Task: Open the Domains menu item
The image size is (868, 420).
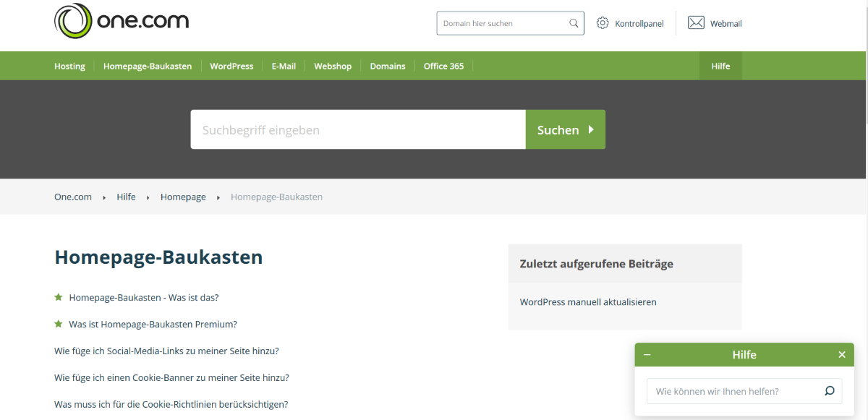Action: 388,66
